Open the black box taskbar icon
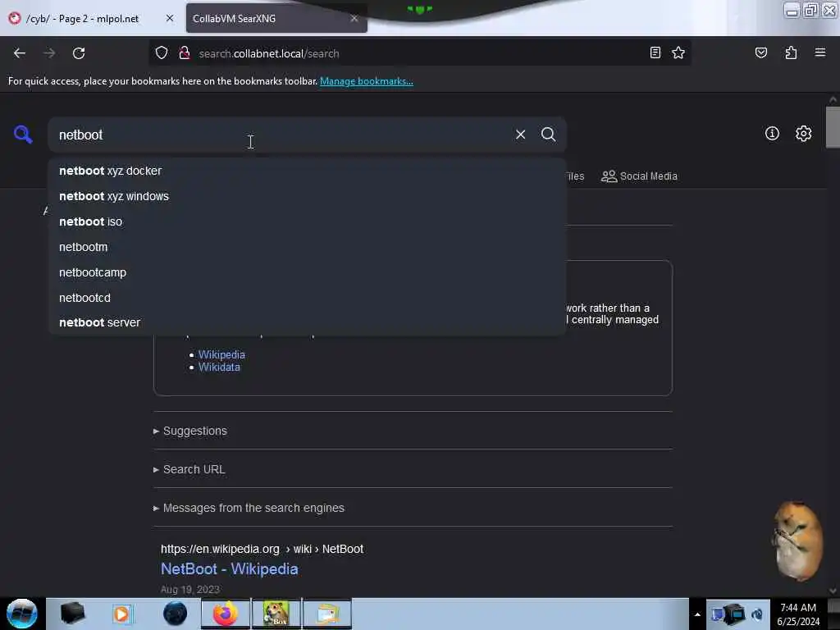Viewport: 840px width, 630px height. click(x=73, y=614)
